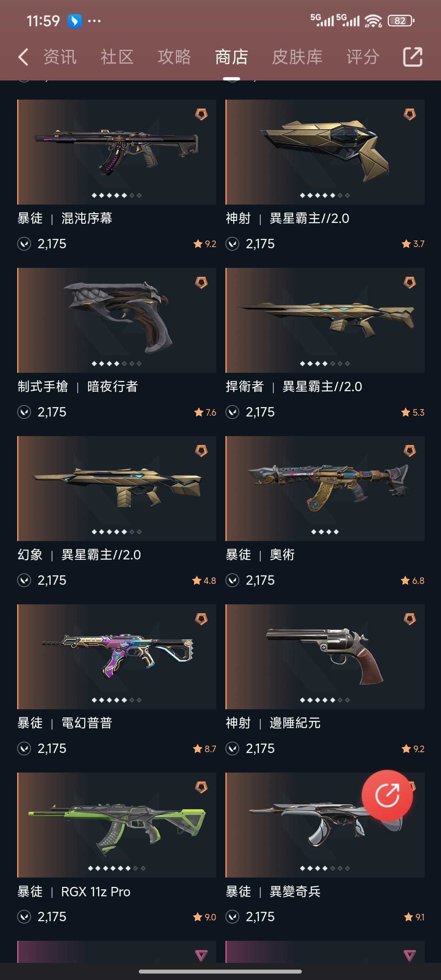Open the 评分 tab
Screen dimensions: 441x980
(x=363, y=57)
